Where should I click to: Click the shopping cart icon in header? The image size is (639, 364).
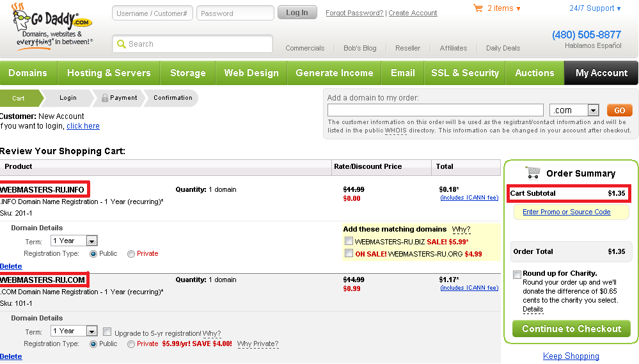tap(478, 8)
